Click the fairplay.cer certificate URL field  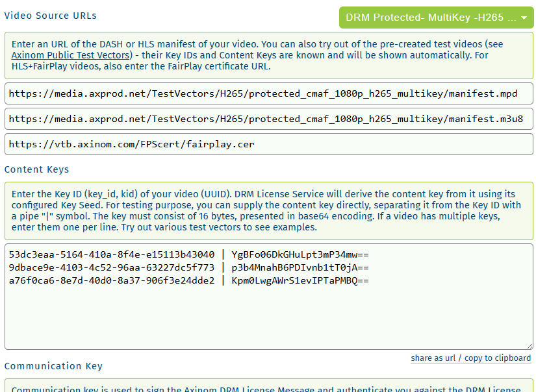268,143
